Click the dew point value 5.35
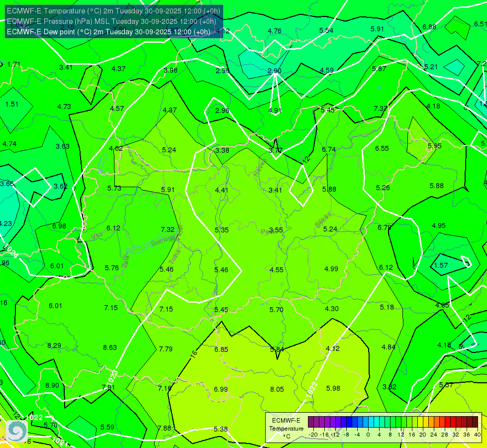The width and height of the screenshot is (487, 448). 222,230
